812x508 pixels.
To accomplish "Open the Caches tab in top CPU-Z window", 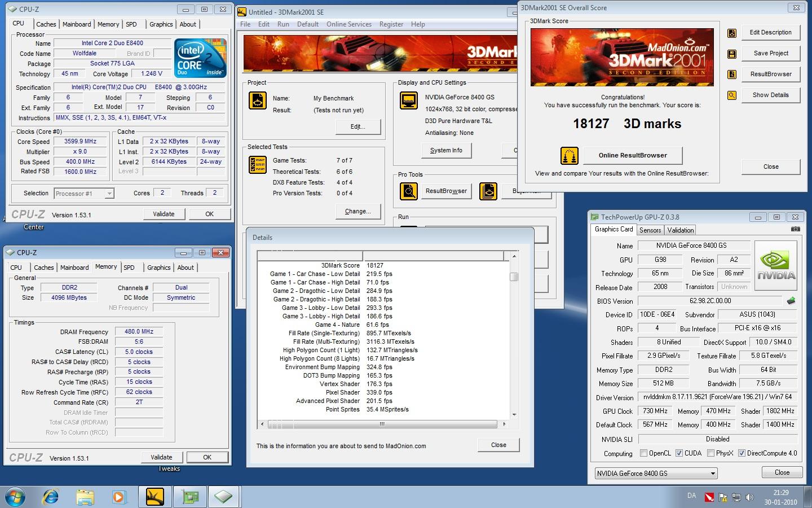I will click(x=46, y=24).
